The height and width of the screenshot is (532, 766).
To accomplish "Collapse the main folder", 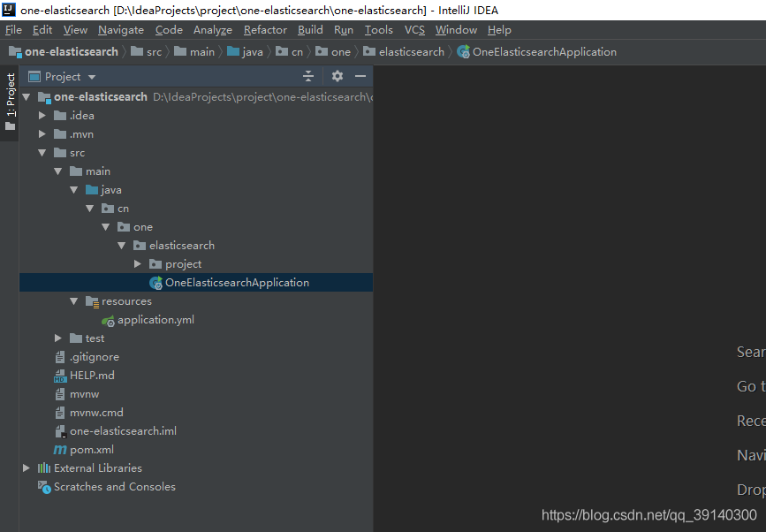I will [58, 171].
